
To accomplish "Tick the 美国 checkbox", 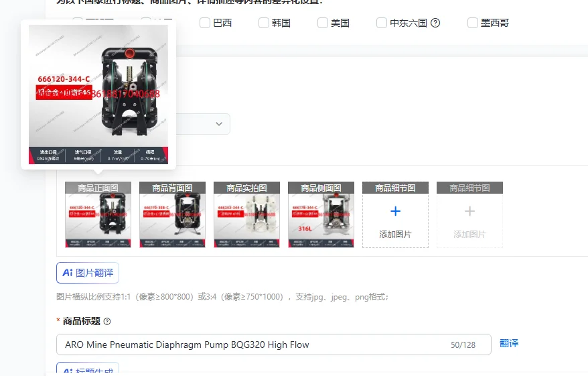I will (323, 23).
